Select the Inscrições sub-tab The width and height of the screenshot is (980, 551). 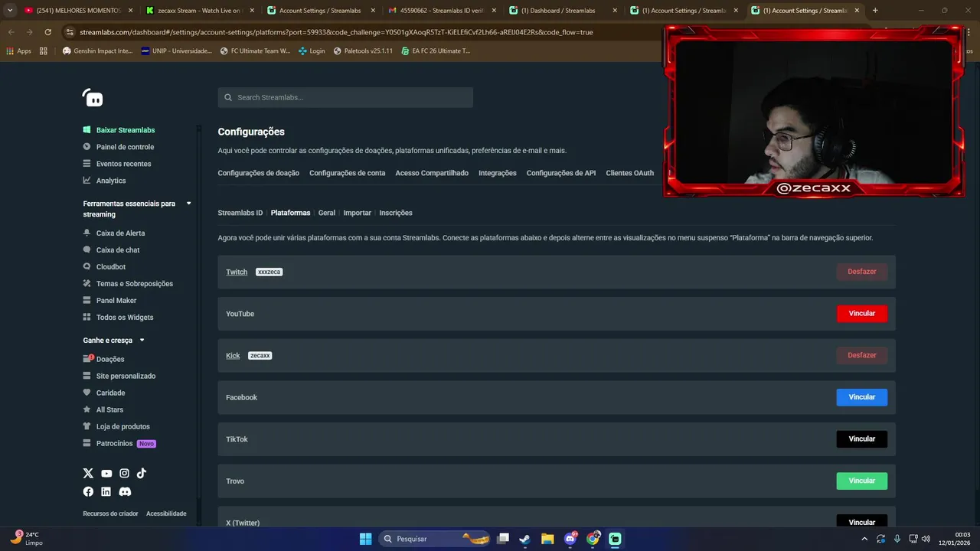click(x=396, y=213)
